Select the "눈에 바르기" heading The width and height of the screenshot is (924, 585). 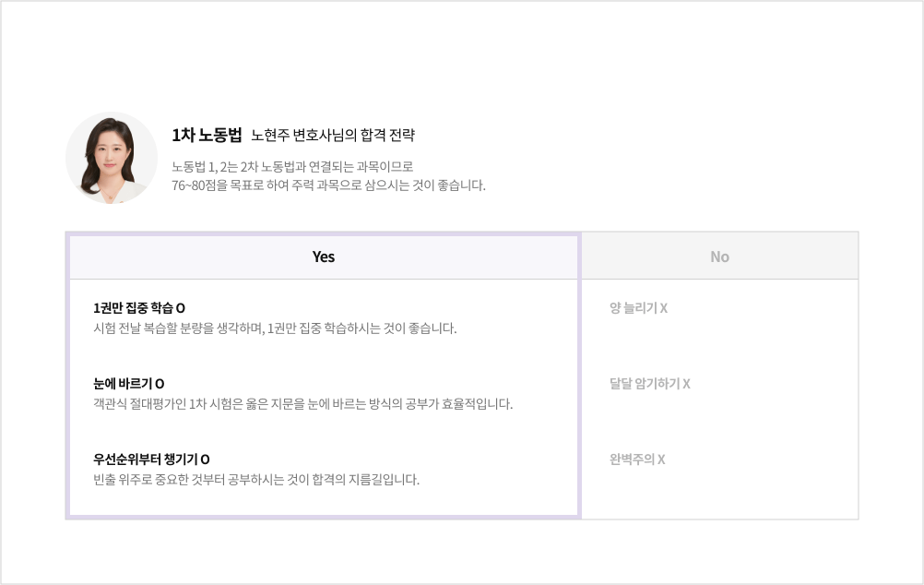coord(123,384)
